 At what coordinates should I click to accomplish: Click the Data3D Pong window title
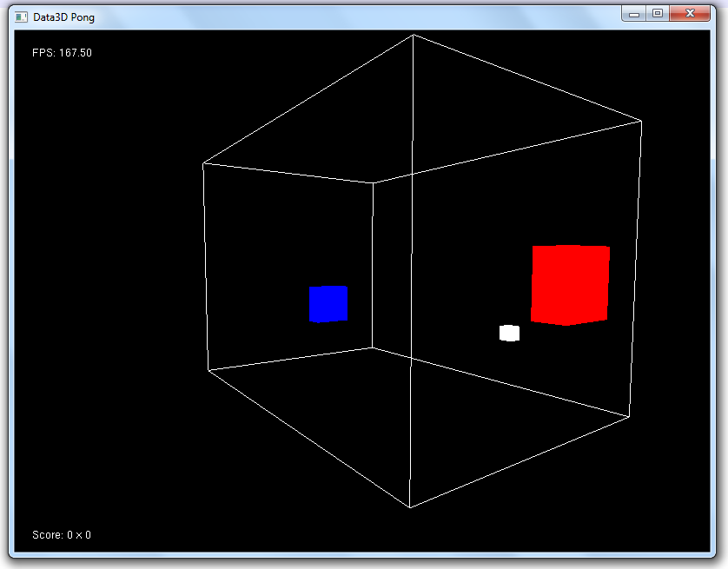click(x=63, y=17)
